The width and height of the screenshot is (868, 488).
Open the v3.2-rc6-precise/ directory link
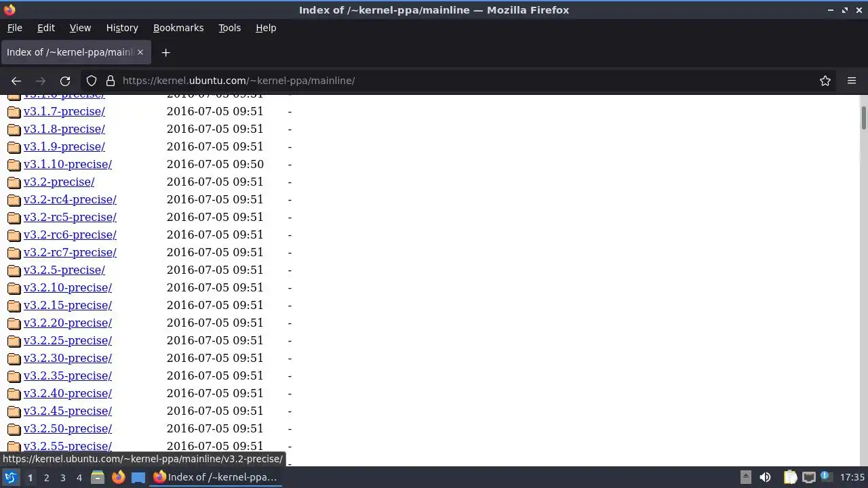coord(70,235)
